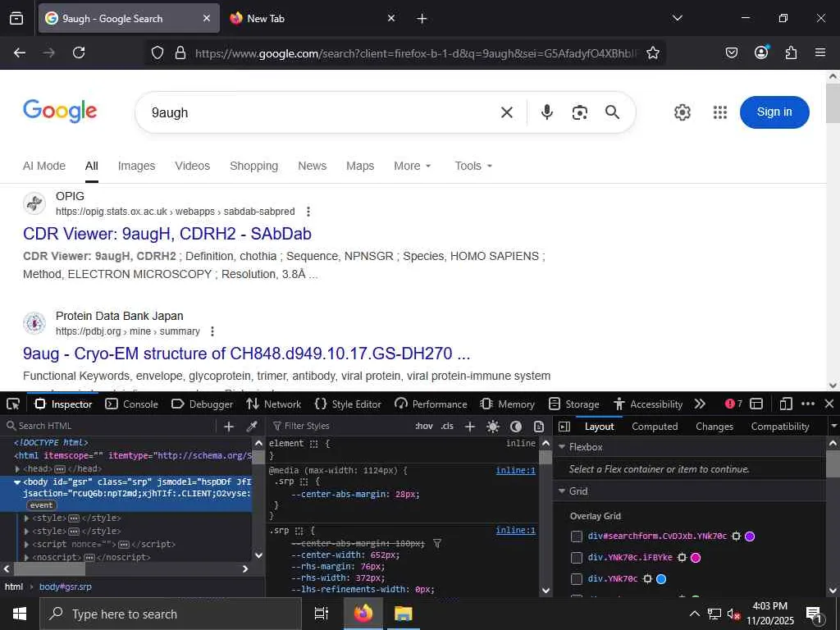Open the list all tabs dropdown
Screen dimensions: 840x630
coord(677,18)
